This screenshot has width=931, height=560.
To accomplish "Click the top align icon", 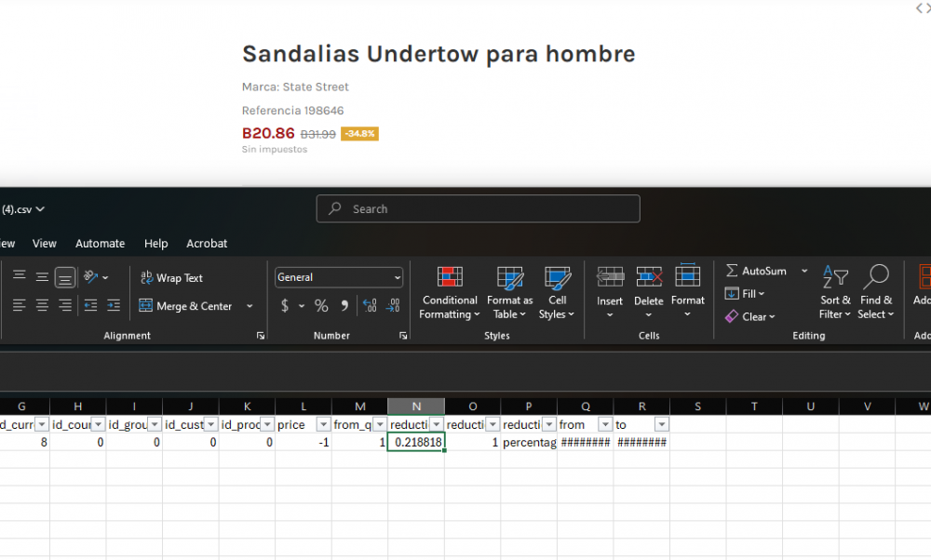I will (19, 276).
